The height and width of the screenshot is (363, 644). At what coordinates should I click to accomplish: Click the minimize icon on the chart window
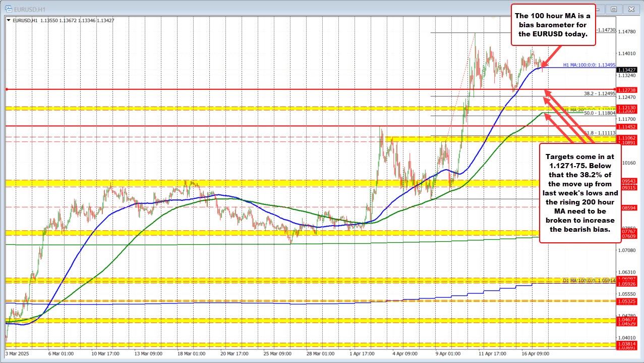(x=598, y=9)
